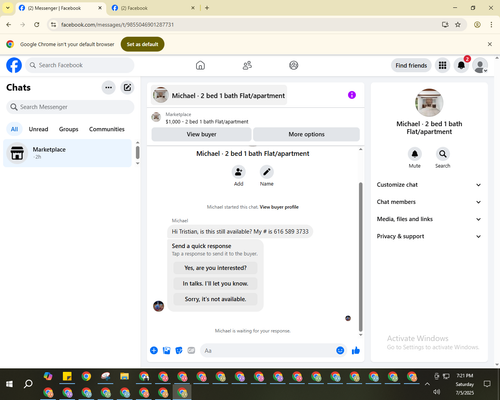Open notifications bell with badge
The height and width of the screenshot is (400, 500).
coord(461,65)
